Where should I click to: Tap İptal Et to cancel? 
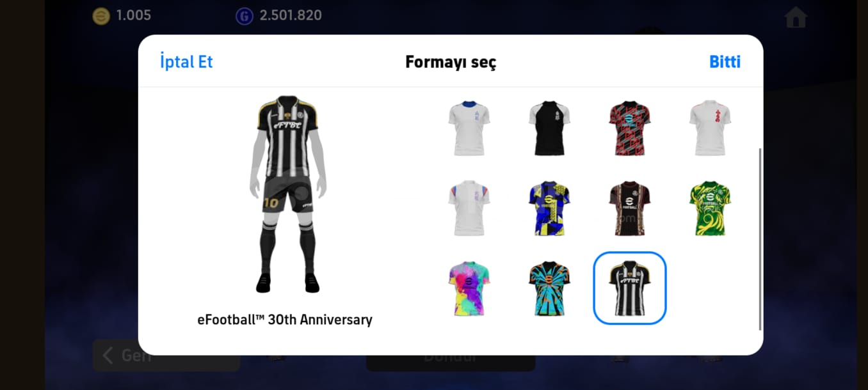point(186,62)
